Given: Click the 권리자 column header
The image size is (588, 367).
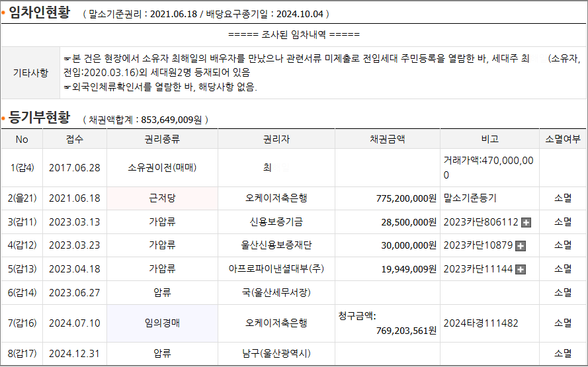Looking at the screenshot, I should (276, 139).
